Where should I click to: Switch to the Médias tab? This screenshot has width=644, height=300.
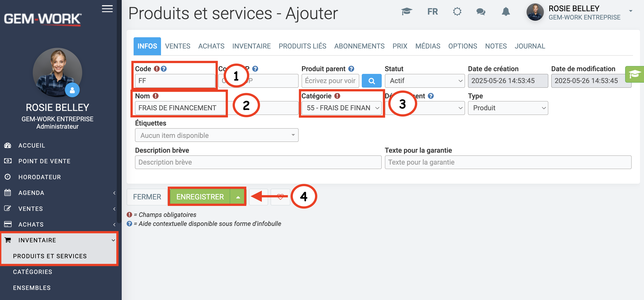pyautogui.click(x=428, y=46)
